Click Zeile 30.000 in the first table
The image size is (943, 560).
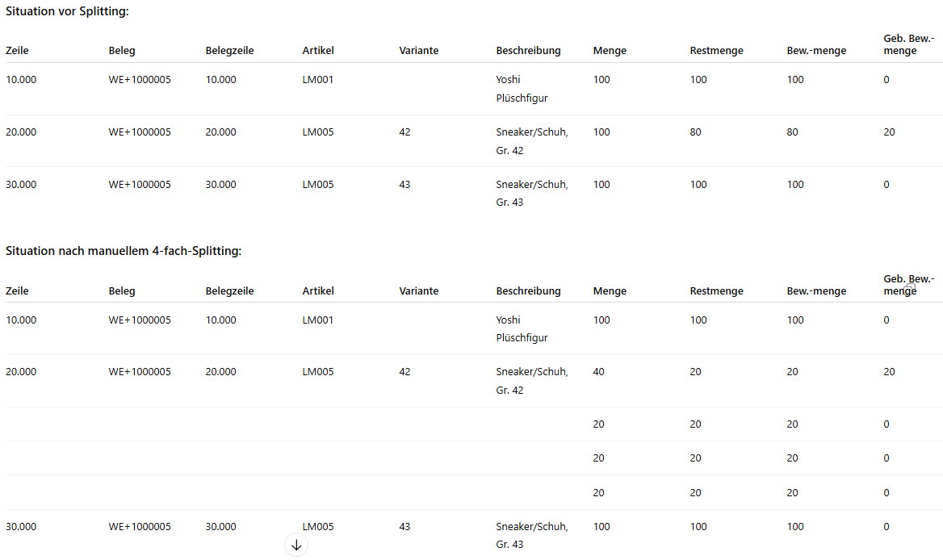coord(21,185)
